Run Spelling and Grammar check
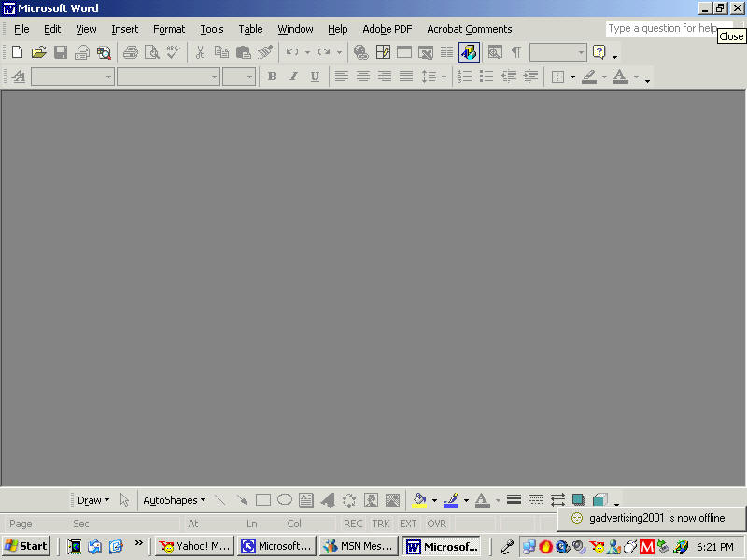This screenshot has height=560, width=747. tap(174, 52)
